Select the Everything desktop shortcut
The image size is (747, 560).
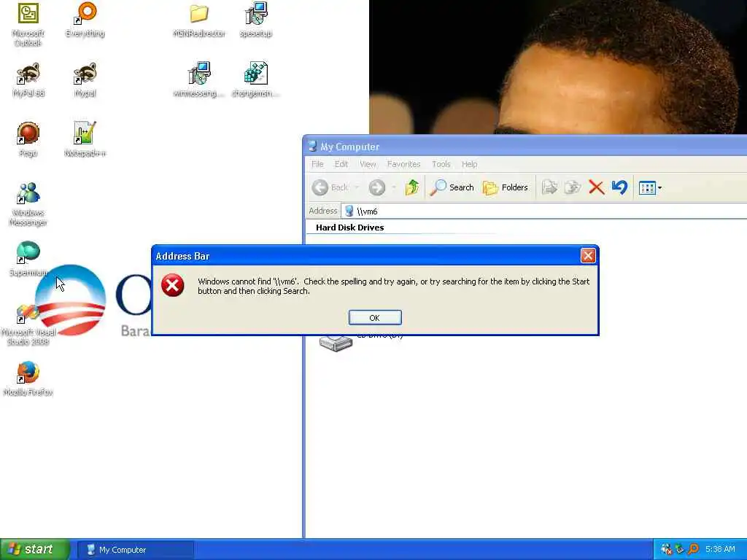(x=85, y=20)
